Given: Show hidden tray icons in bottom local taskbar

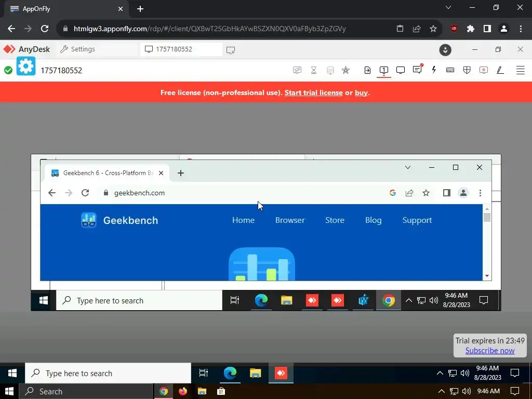Looking at the screenshot, I should pyautogui.click(x=442, y=391).
